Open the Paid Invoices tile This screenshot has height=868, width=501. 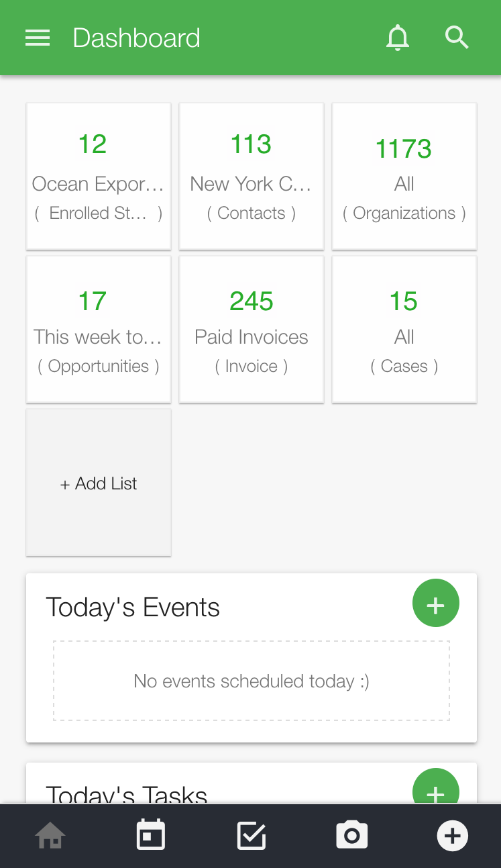pyautogui.click(x=252, y=329)
